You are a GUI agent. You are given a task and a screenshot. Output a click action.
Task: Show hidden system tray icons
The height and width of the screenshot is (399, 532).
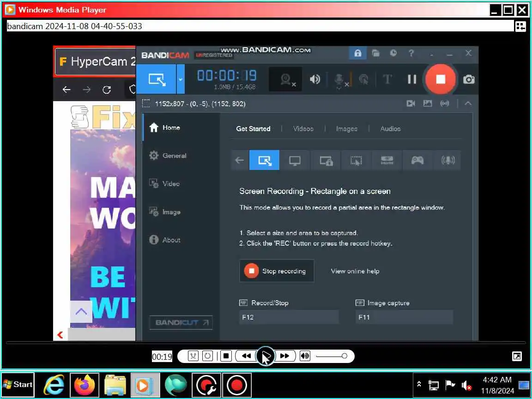[x=419, y=385]
